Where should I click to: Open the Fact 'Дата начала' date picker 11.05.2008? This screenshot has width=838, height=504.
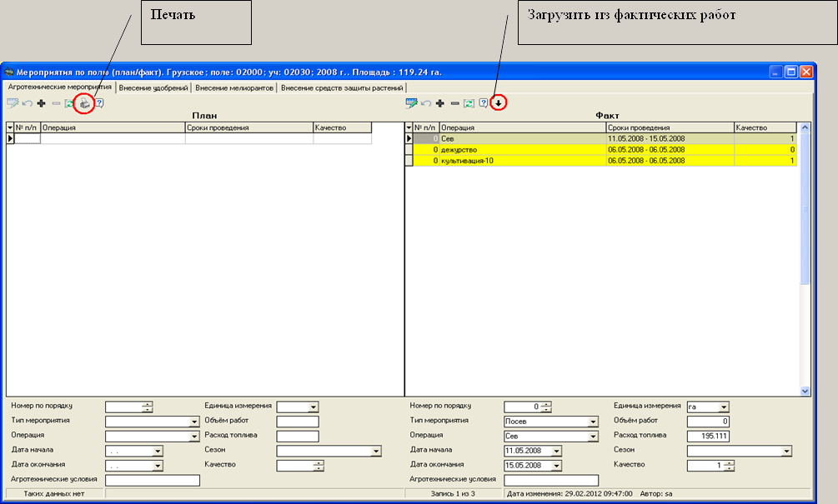click(x=556, y=451)
